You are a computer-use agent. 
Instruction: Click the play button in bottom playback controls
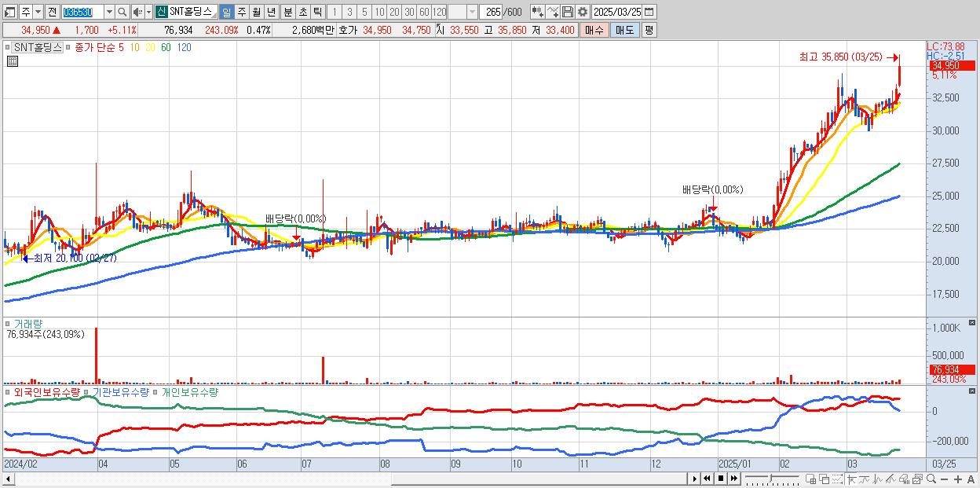(695, 479)
